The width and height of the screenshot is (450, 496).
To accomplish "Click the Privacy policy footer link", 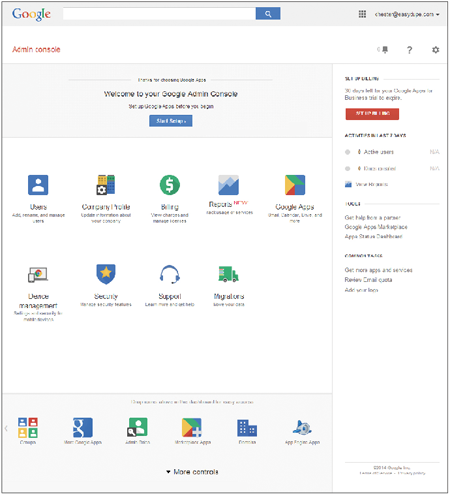I will pyautogui.click(x=413, y=473).
